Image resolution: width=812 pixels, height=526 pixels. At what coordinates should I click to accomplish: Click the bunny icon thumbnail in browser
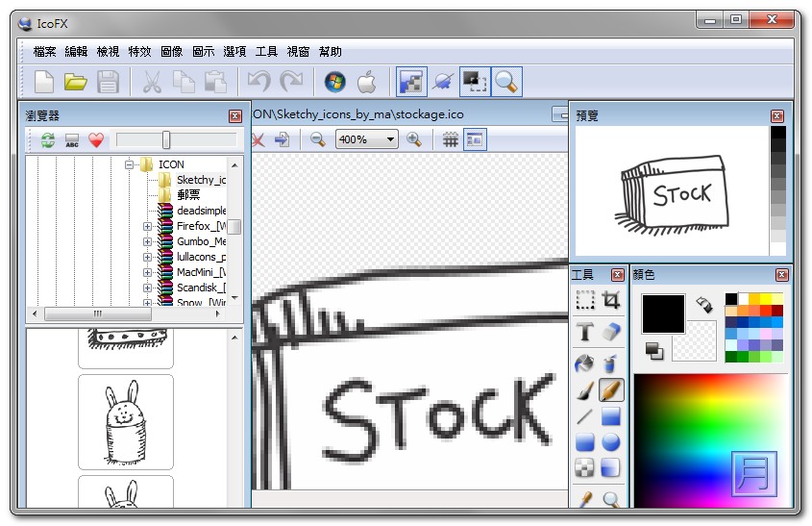point(125,419)
